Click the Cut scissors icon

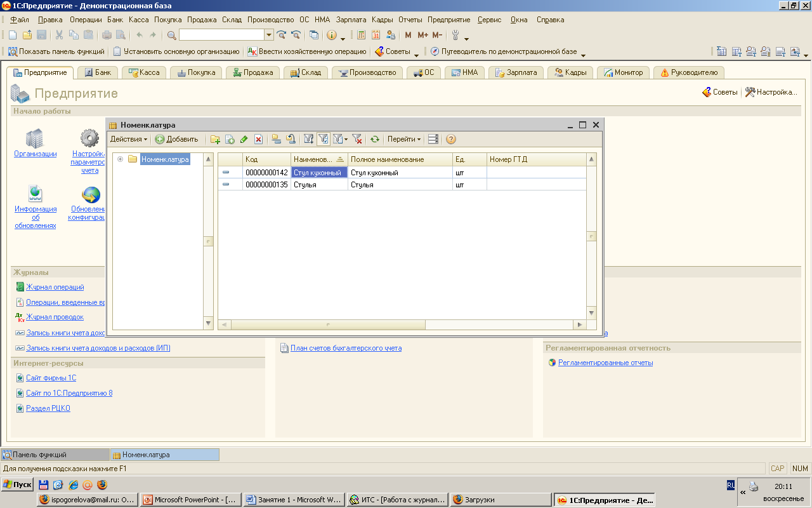coord(59,35)
